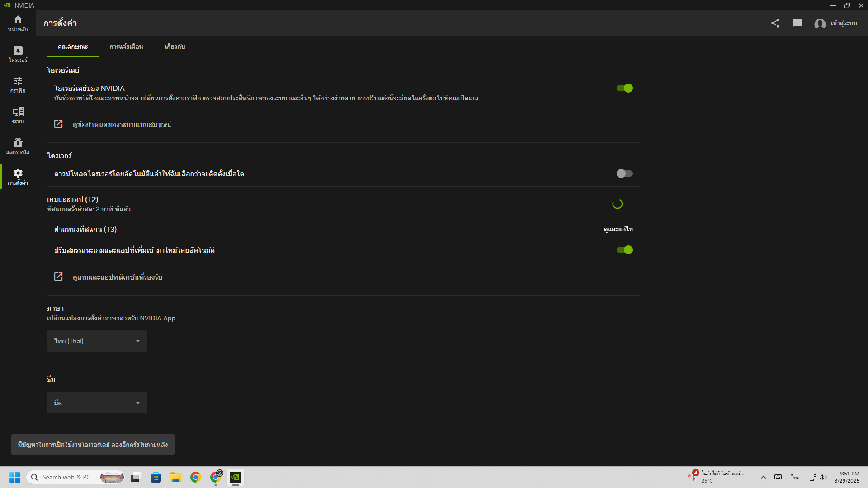The height and width of the screenshot is (488, 868).
Task: Open ดูข้อกำหนดของระบบแบบสมบูรณ์ link
Action: tap(122, 124)
